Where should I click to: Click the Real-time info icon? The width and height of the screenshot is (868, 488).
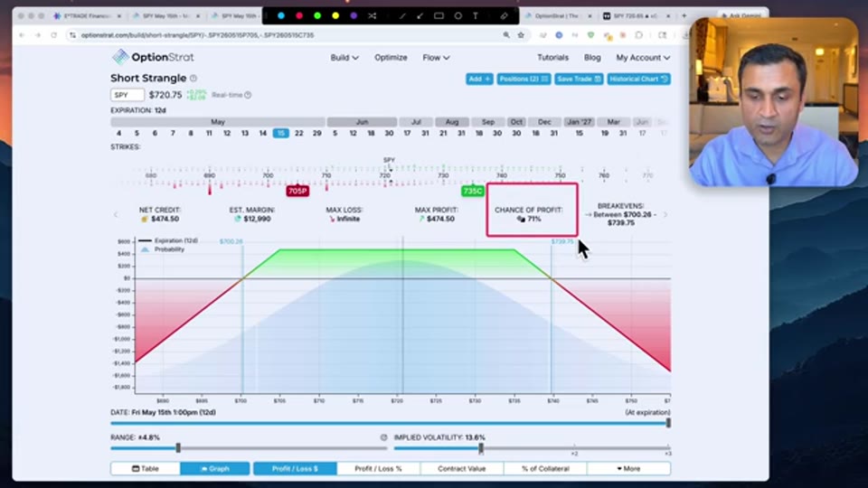[248, 95]
